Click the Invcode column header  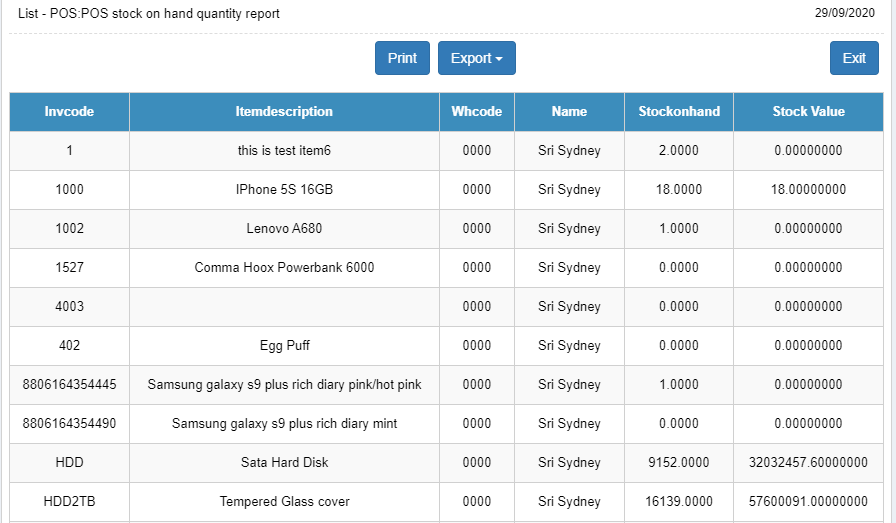click(x=69, y=112)
